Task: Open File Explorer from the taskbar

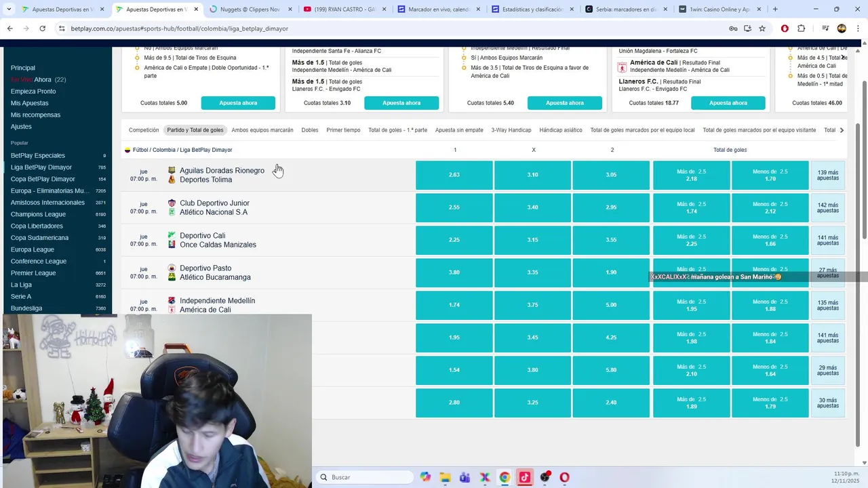Action: point(445,477)
